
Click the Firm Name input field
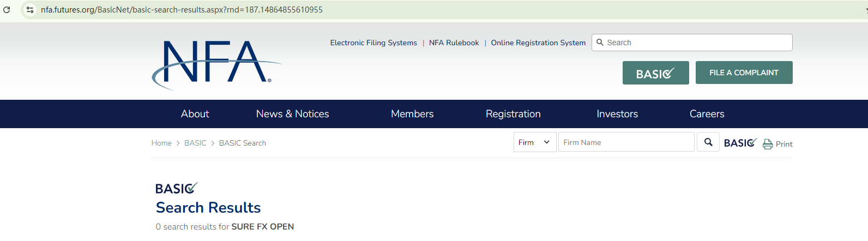click(x=626, y=142)
